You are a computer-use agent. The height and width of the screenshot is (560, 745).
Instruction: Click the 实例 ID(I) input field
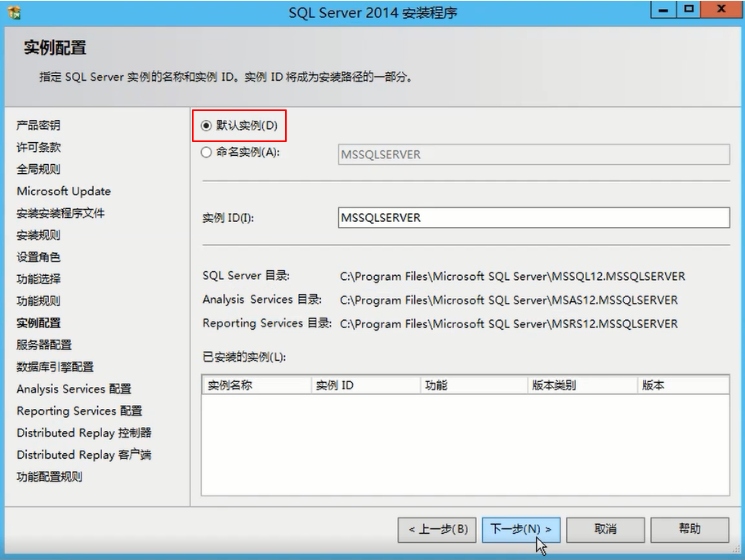point(533,217)
